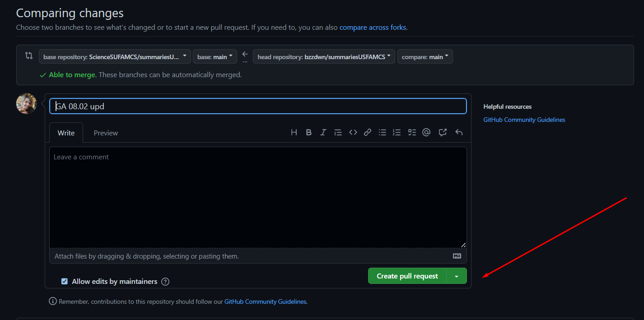Viewport: 644px width, 320px height.
Task: Insert code formatting with the <> icon
Action: point(353,132)
